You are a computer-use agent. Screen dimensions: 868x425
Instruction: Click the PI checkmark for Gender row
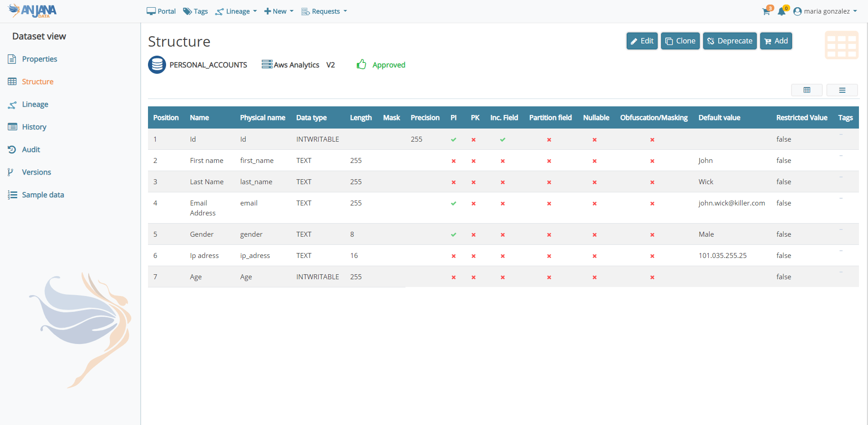[x=453, y=235]
